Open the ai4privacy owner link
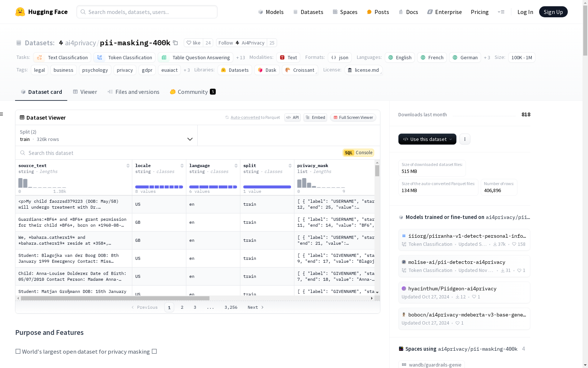The image size is (588, 368). pos(80,43)
